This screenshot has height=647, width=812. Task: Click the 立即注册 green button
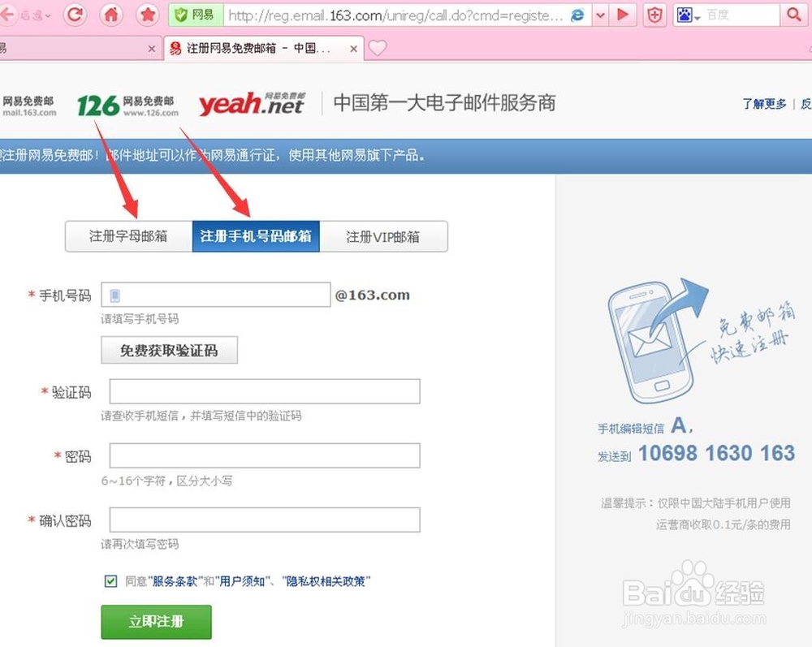click(x=157, y=622)
